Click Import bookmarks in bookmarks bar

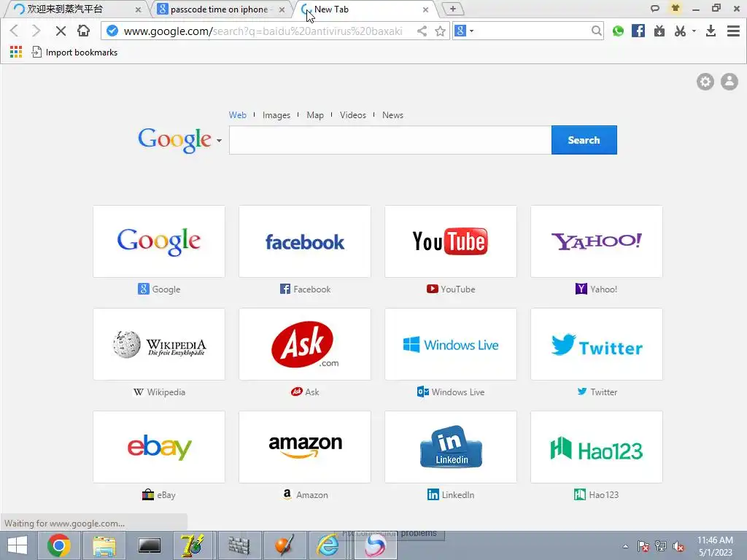[74, 52]
